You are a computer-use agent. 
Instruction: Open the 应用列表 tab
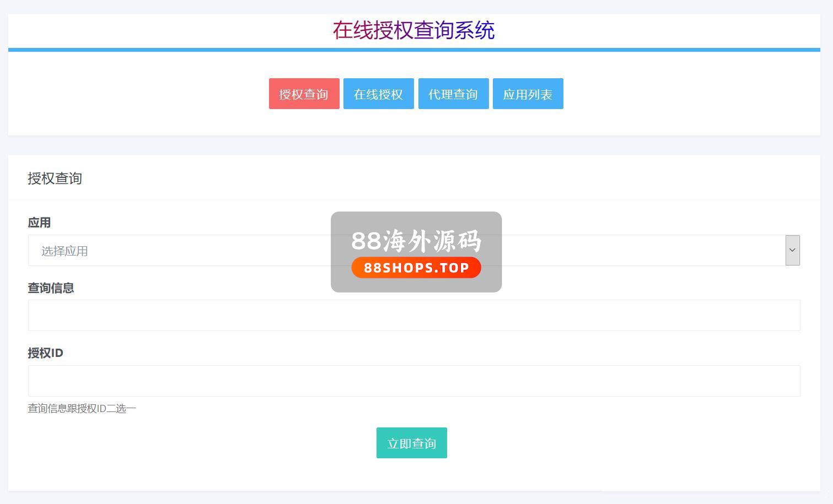528,94
